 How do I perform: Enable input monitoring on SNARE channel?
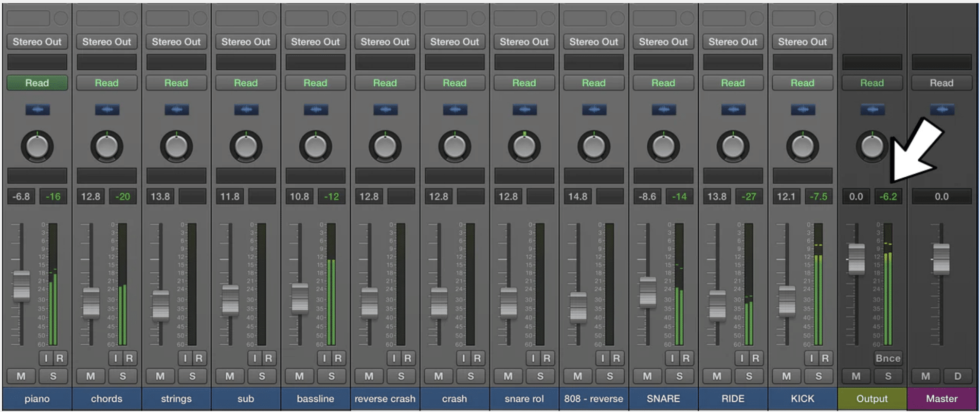672,358
